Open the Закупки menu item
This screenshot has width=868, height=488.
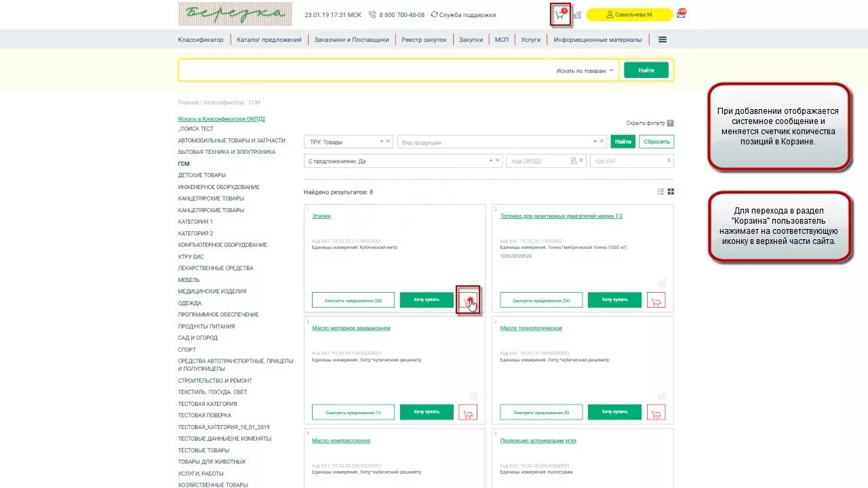pyautogui.click(x=471, y=40)
